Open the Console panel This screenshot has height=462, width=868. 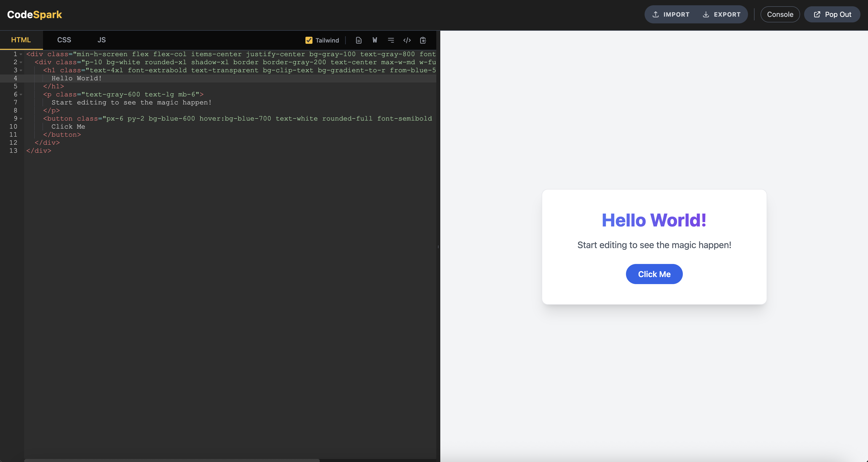pos(780,15)
